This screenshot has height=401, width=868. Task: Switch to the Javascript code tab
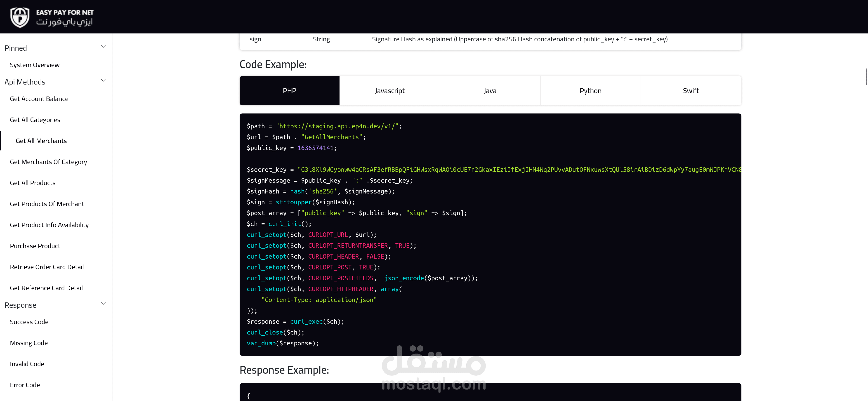point(389,91)
